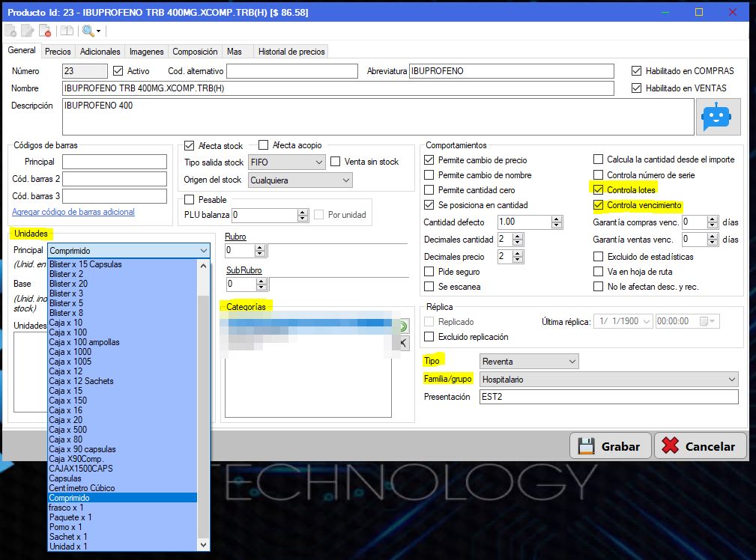Select the Composición tab
This screenshot has height=560, width=756.
pyautogui.click(x=195, y=52)
